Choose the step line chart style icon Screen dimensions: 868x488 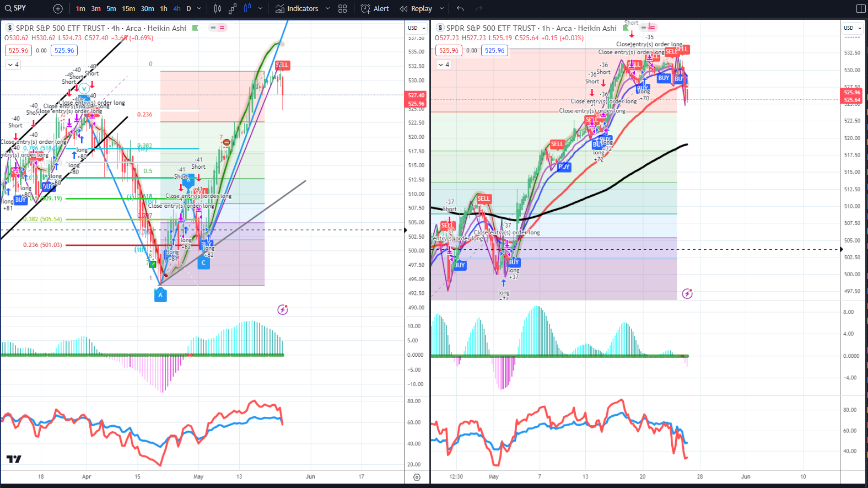click(x=233, y=9)
